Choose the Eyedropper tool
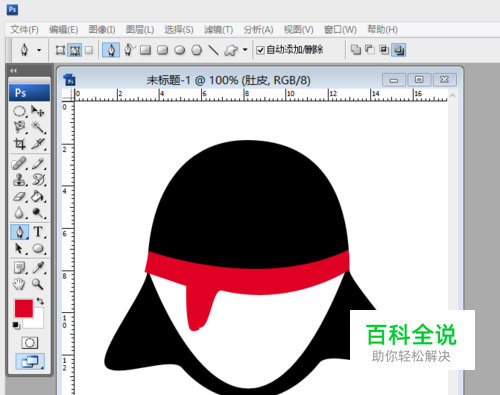This screenshot has width=500, height=395. (x=38, y=268)
